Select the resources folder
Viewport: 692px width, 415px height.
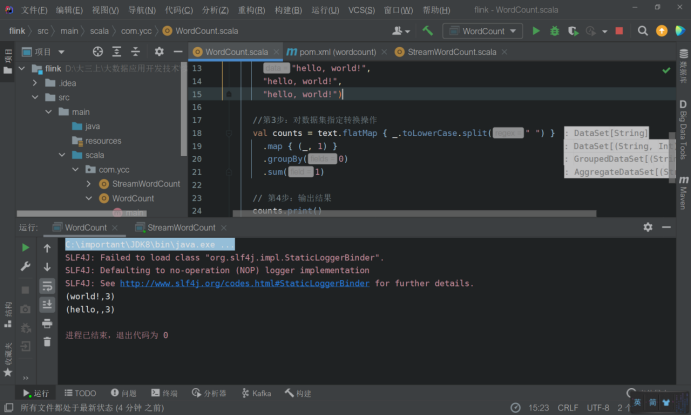coord(97,141)
